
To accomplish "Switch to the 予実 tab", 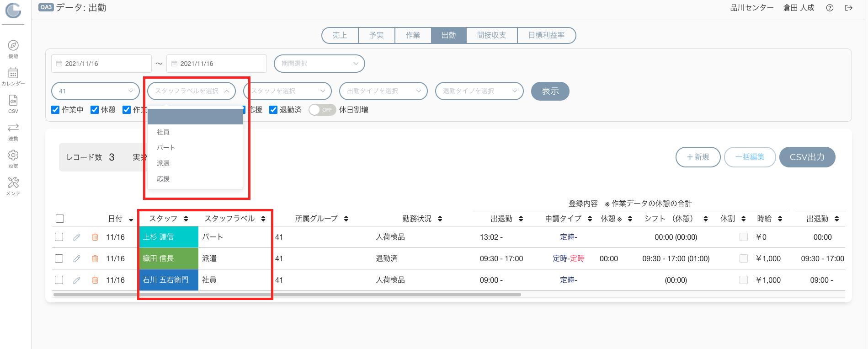I will pos(376,35).
